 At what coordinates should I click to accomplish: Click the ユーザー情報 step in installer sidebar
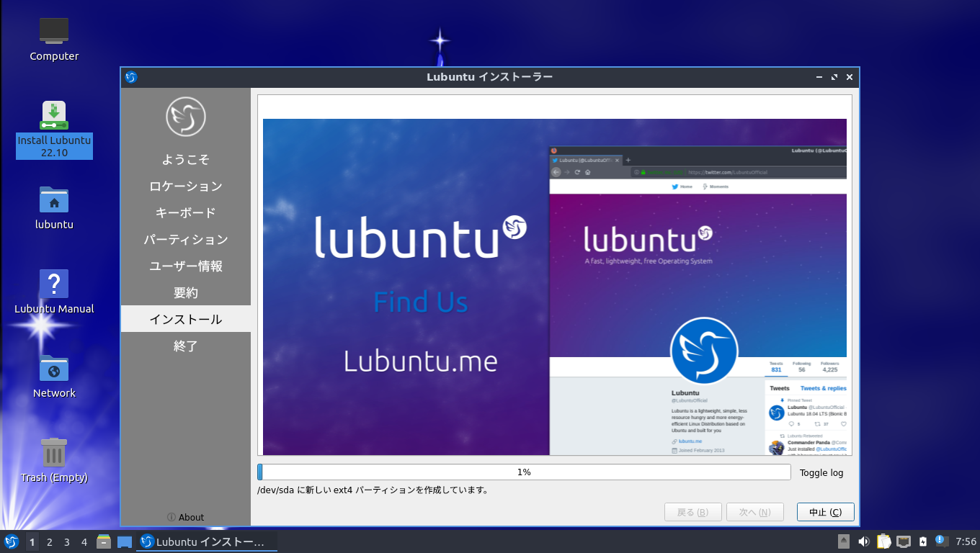(x=186, y=266)
